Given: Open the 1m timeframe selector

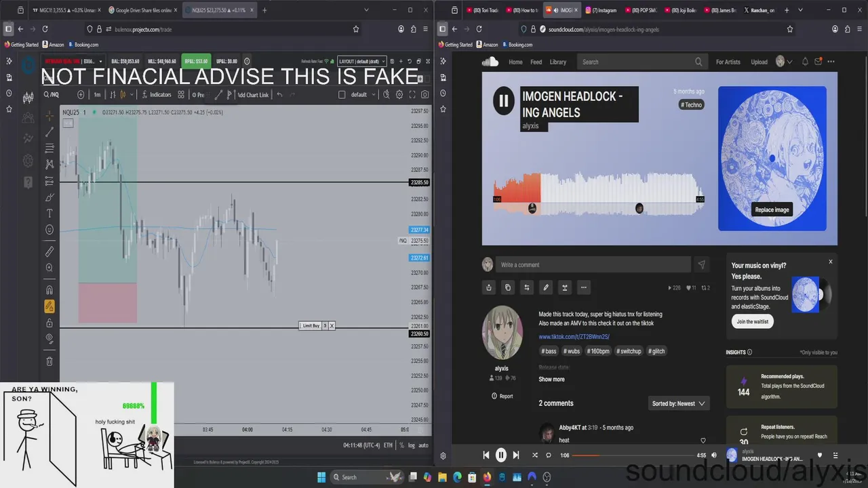Looking at the screenshot, I should [97, 94].
